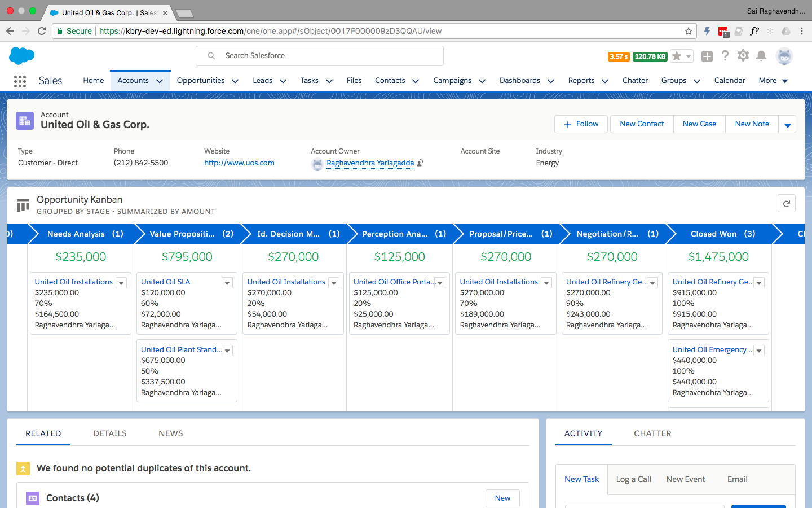812x508 pixels.
Task: Click the 3.57 s load time badge
Action: click(619, 56)
